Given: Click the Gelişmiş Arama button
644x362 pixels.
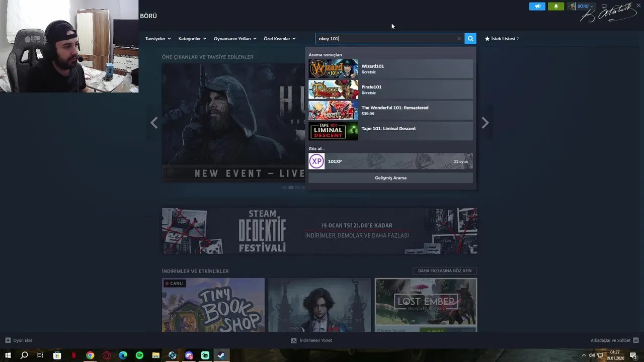Looking at the screenshot, I should (x=390, y=178).
